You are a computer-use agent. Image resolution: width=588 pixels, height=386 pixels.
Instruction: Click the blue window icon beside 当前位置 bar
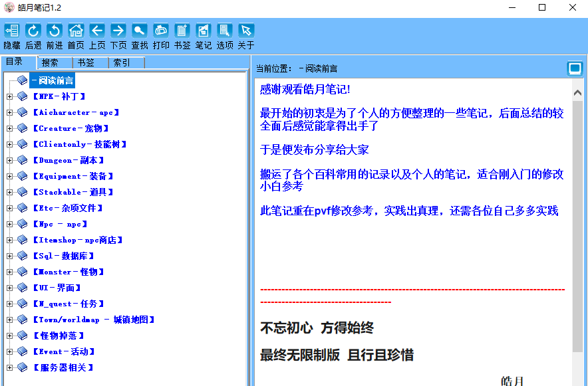[575, 68]
